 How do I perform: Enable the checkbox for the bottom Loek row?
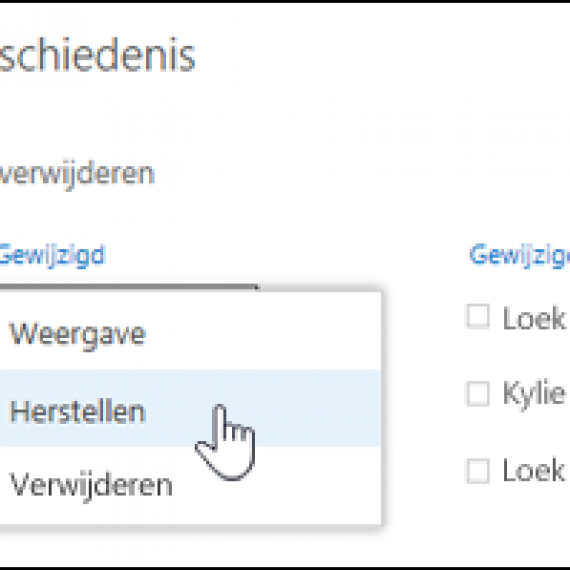point(478,471)
